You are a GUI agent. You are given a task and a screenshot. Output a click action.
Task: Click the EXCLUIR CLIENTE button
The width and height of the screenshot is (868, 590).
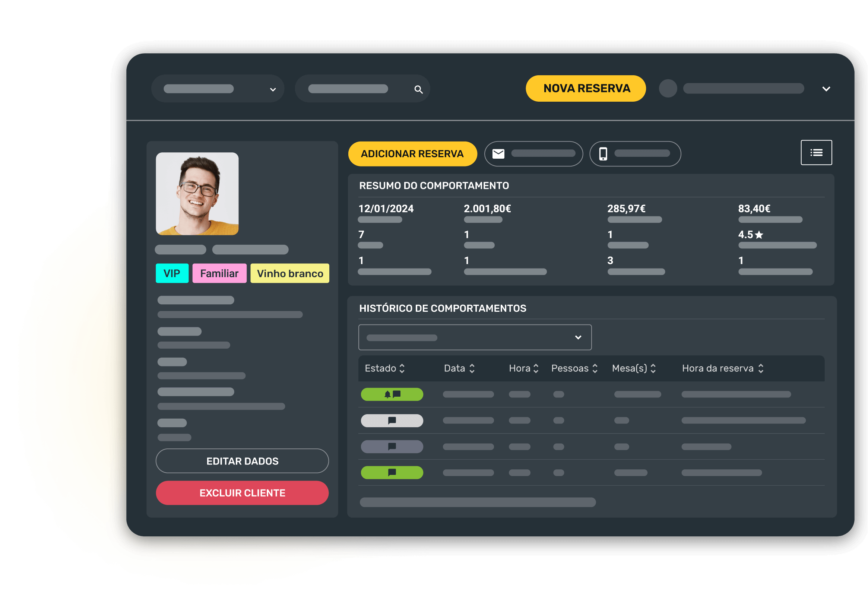[242, 493]
